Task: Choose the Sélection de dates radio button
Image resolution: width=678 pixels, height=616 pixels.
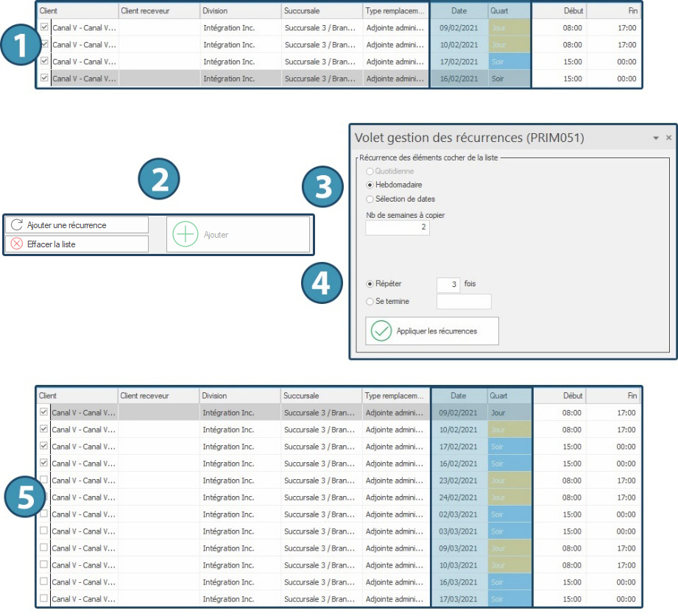Action: tap(370, 199)
